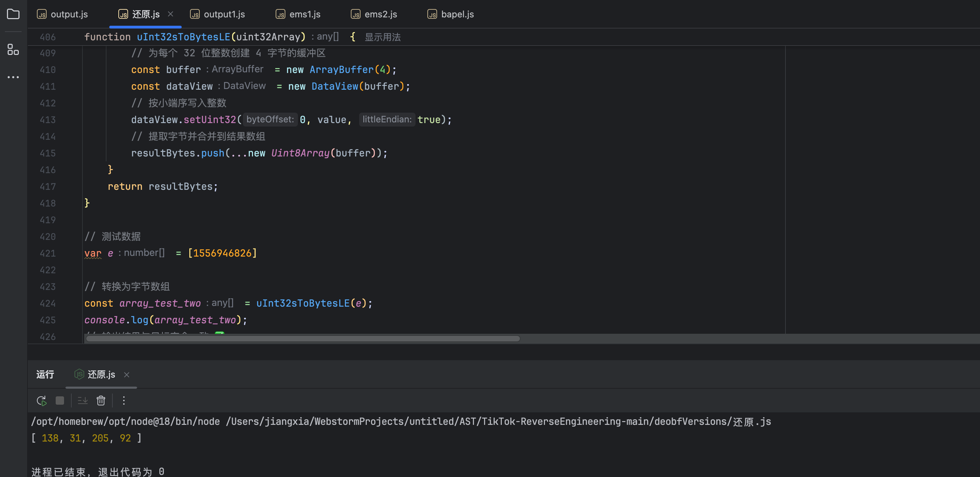Click line number 421 in gutter
The image size is (980, 477).
(48, 253)
